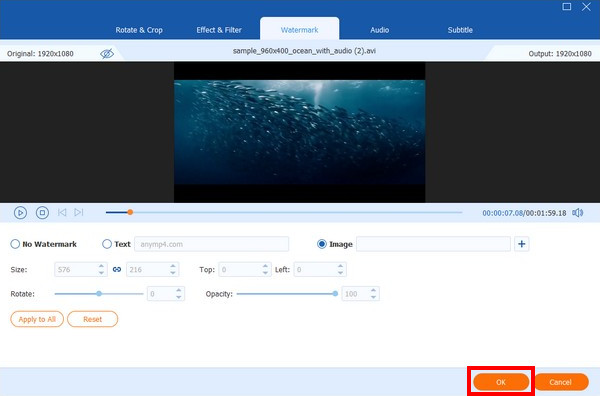Mute the volume speaker icon

click(x=577, y=213)
